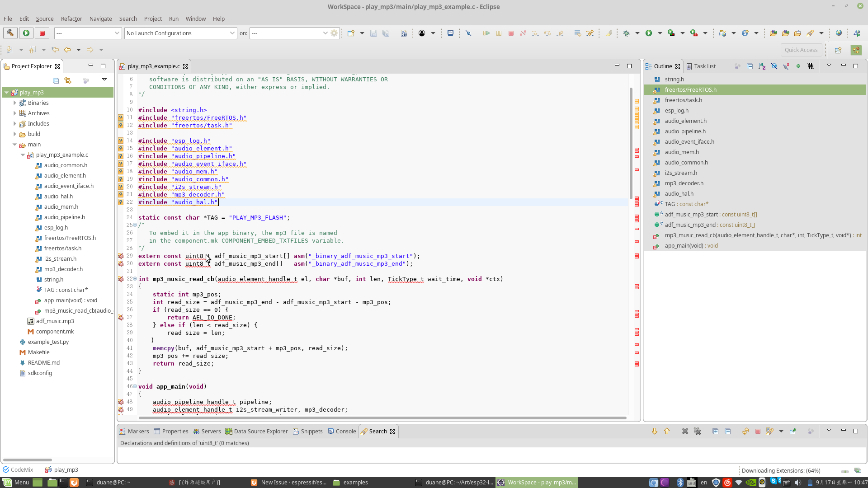The height and width of the screenshot is (488, 868).
Task: Collapse the main folder node
Action: (x=14, y=145)
